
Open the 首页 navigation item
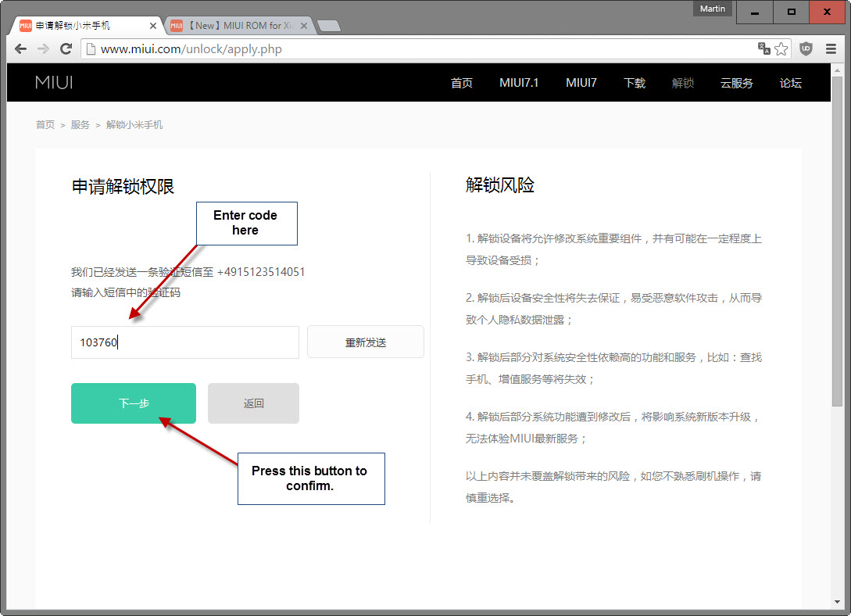(x=461, y=83)
